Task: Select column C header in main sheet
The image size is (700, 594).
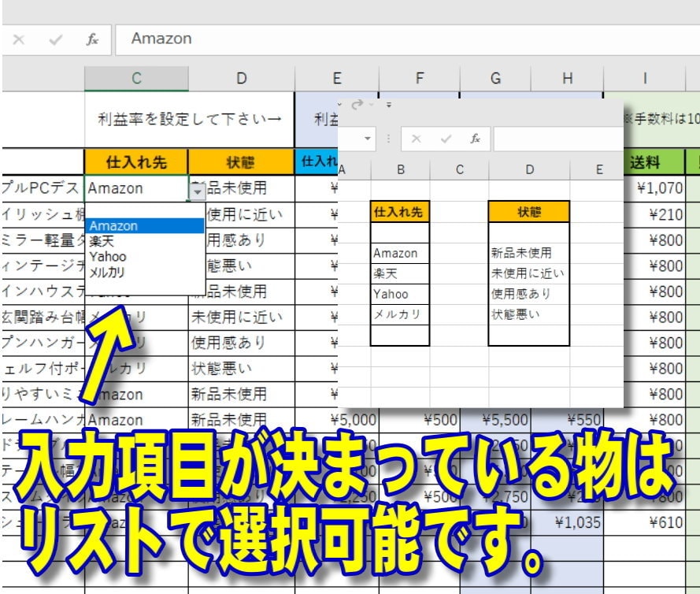Action: [136, 78]
